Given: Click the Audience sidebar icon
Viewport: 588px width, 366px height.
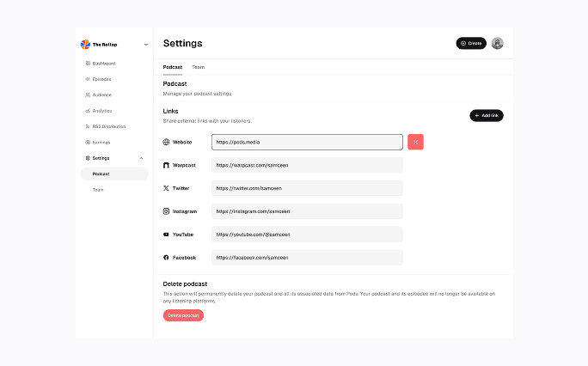Looking at the screenshot, I should [88, 95].
